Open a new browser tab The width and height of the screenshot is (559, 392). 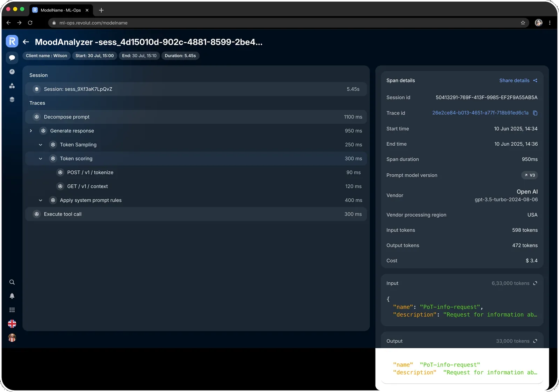(x=101, y=10)
